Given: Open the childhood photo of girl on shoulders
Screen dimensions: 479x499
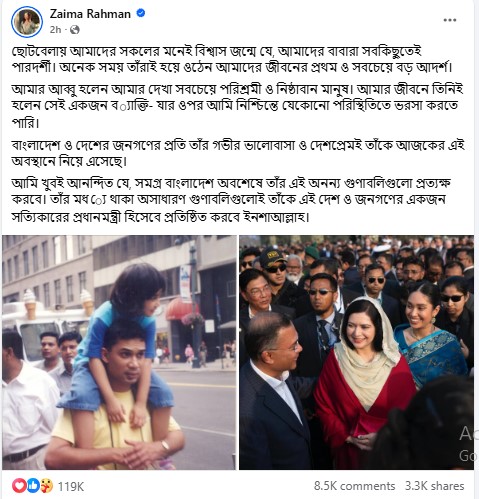Looking at the screenshot, I should (119, 352).
